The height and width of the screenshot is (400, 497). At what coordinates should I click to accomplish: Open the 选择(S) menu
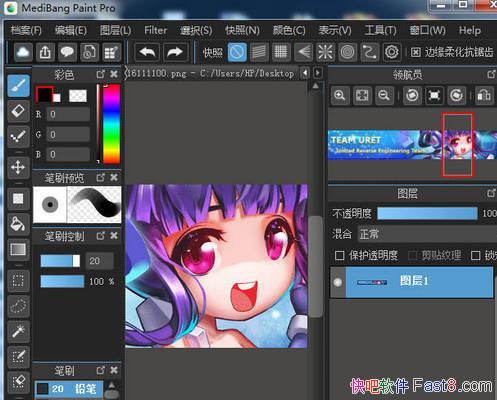(x=196, y=30)
